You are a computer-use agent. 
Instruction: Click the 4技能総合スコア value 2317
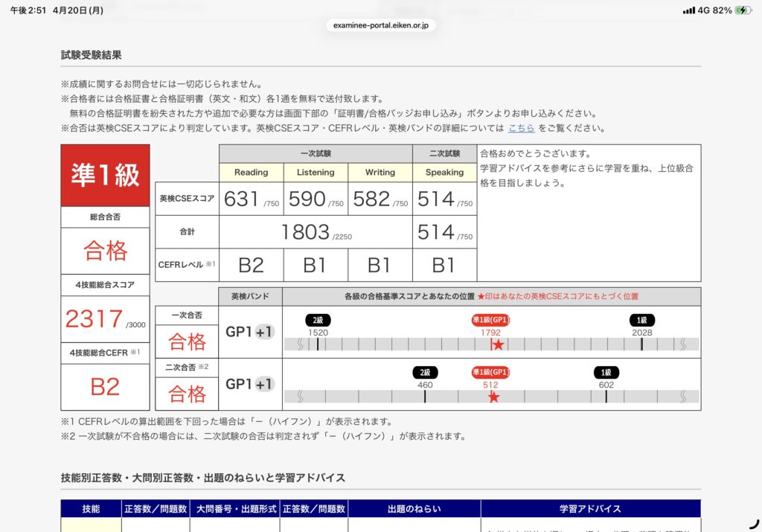coord(95,318)
